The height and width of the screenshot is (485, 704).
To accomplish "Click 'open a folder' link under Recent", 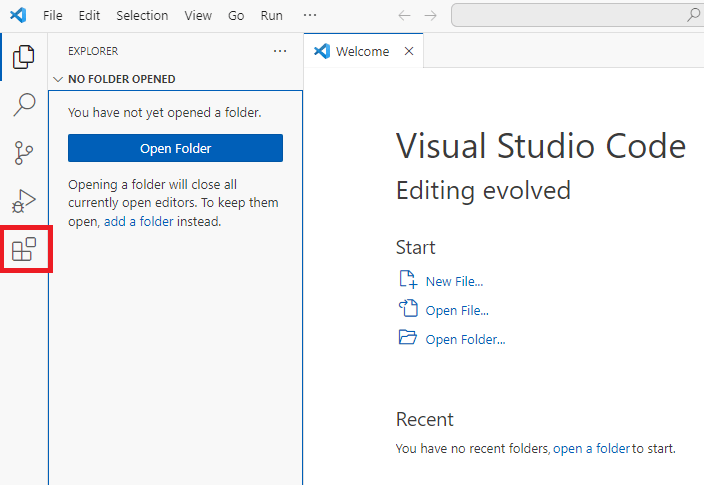I will click(591, 448).
